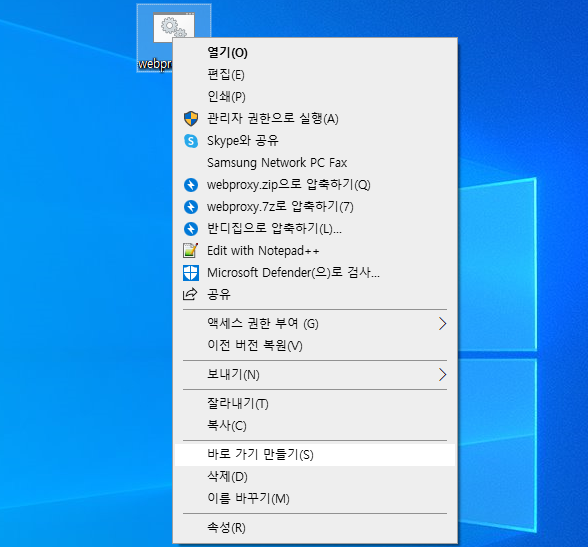Scan with Microsoft Defender(으)로 검사...
The width and height of the screenshot is (588, 547).
coord(315,273)
